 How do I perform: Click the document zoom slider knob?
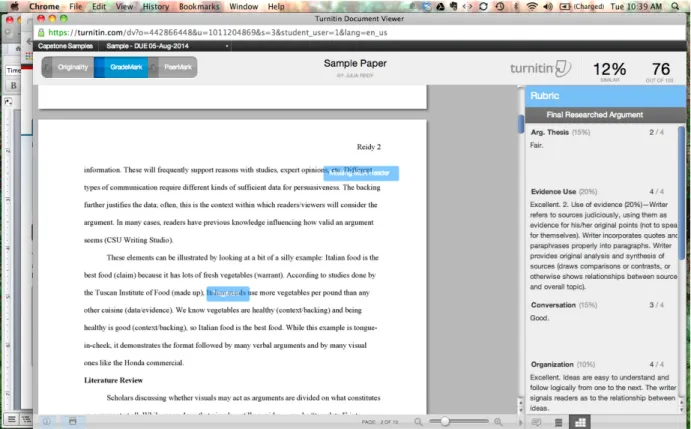[445, 422]
